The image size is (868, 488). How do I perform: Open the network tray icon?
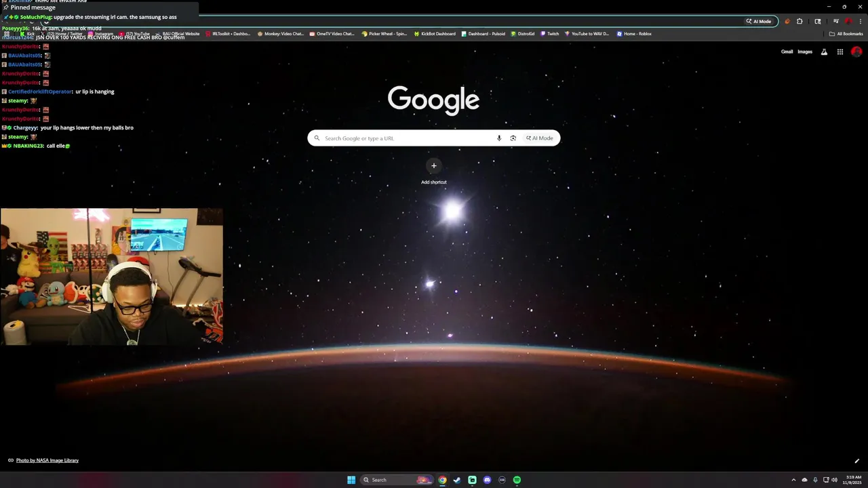pos(826,480)
